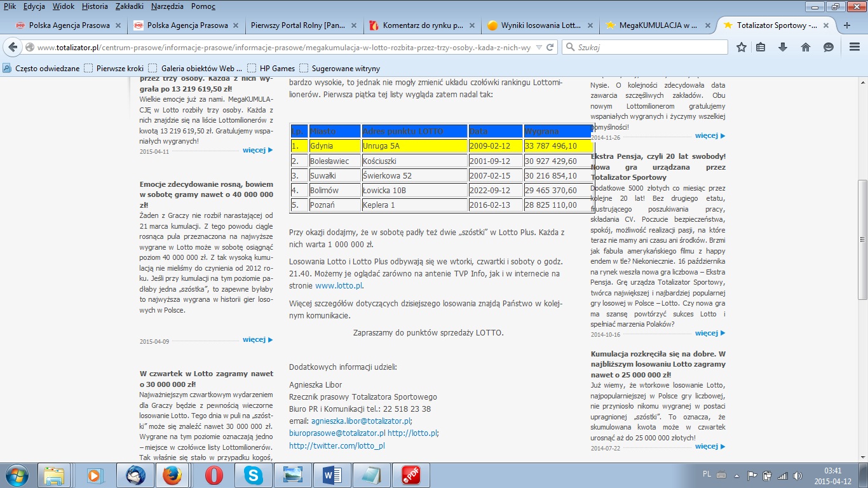Select the highlighted Gdynia table cell
Image resolution: width=868 pixels, height=488 pixels.
(334, 146)
